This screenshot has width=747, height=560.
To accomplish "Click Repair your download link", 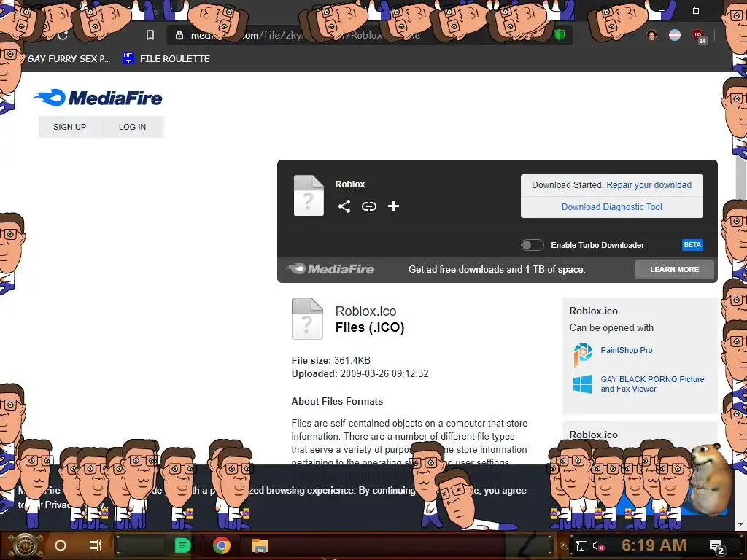I will pyautogui.click(x=649, y=185).
